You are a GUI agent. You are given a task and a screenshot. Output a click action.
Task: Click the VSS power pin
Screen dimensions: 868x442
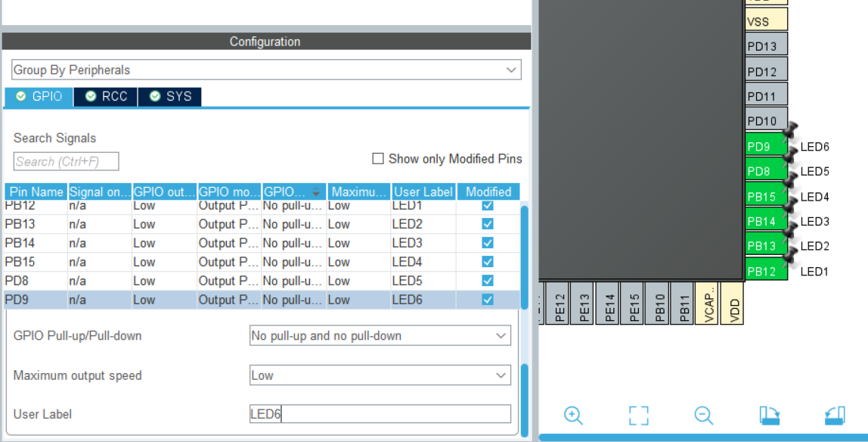(766, 20)
